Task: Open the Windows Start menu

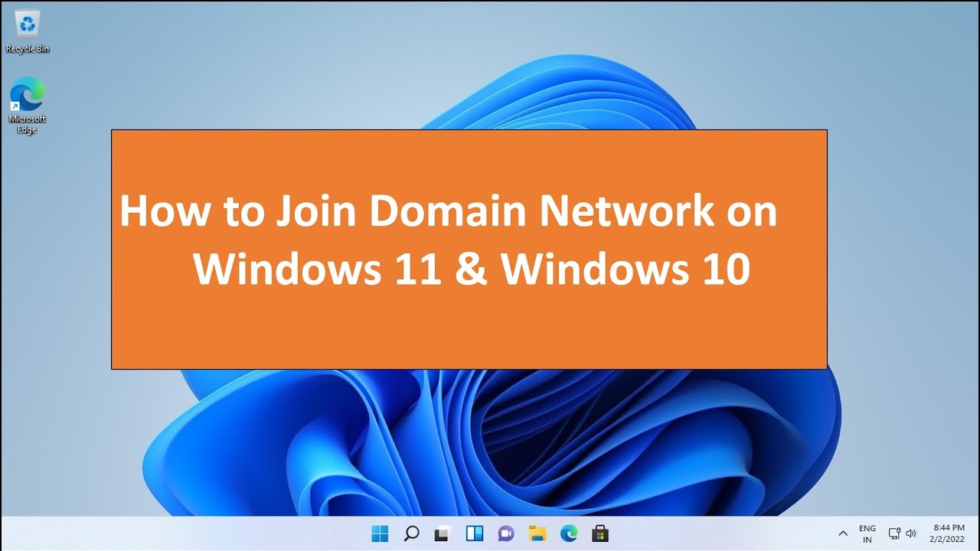Action: tap(380, 533)
